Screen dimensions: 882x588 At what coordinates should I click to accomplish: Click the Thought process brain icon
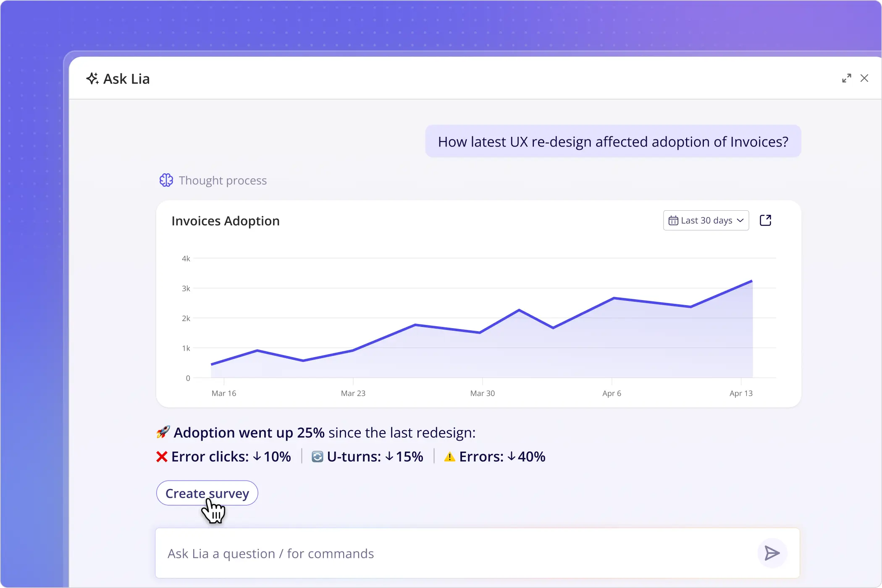[x=166, y=180]
